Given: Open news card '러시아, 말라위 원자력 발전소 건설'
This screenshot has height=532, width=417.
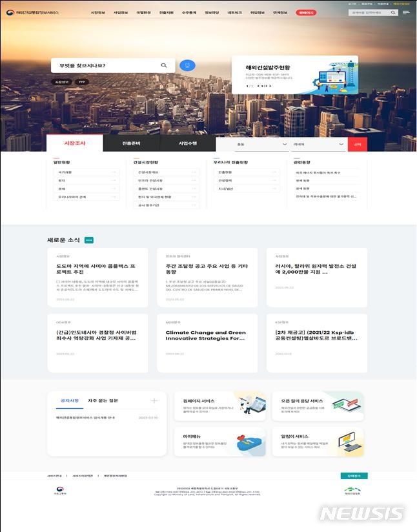Looking at the screenshot, I should tap(317, 278).
